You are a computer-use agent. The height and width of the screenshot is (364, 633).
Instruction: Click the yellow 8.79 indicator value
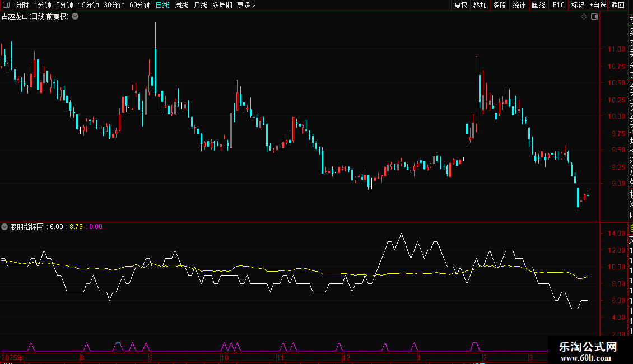76,227
